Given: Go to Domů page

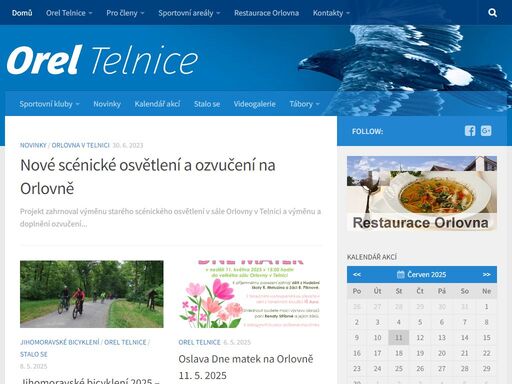Looking at the screenshot, I should point(22,13).
